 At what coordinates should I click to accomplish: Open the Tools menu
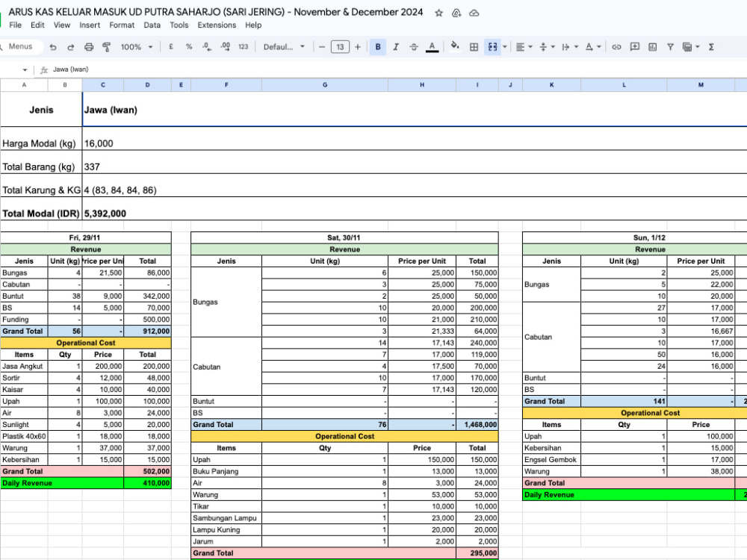[x=179, y=25]
